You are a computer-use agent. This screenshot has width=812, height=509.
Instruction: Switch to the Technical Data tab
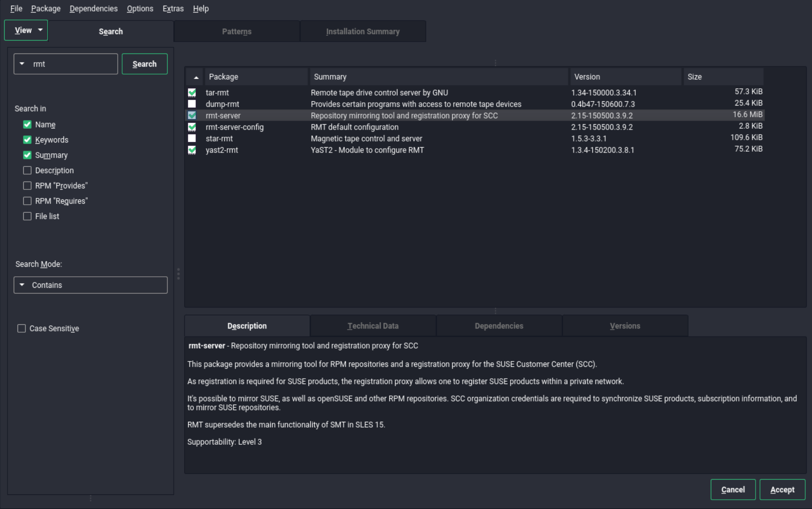point(373,326)
